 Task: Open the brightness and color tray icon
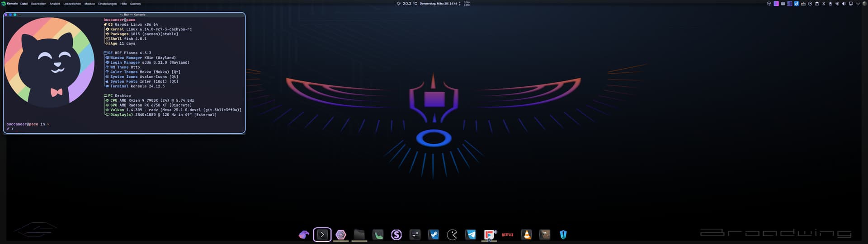click(x=837, y=4)
